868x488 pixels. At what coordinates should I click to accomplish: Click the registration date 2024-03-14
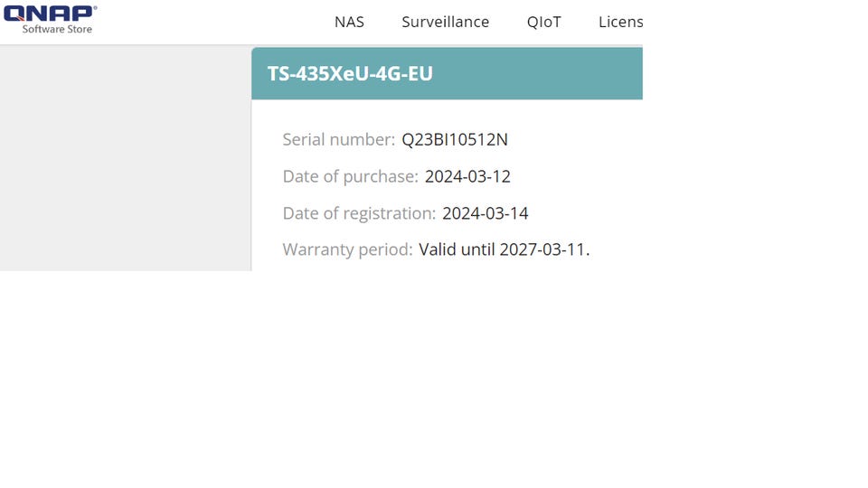click(x=486, y=213)
